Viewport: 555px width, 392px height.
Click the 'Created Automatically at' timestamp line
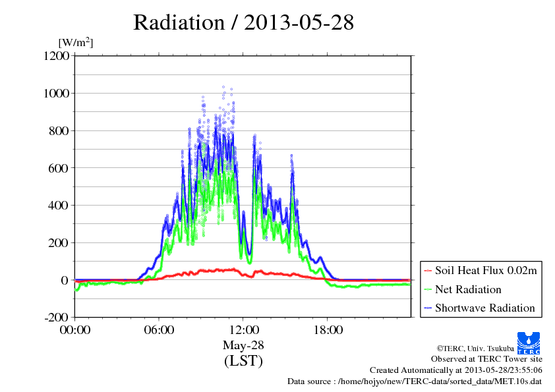click(x=456, y=370)
